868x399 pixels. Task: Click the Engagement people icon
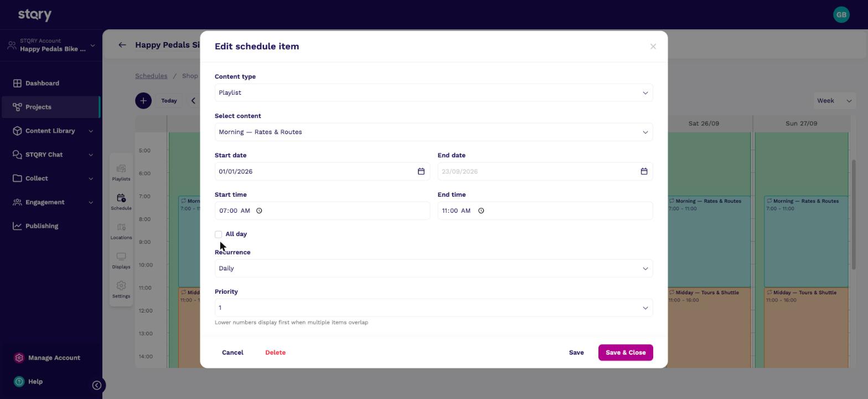[x=17, y=202]
